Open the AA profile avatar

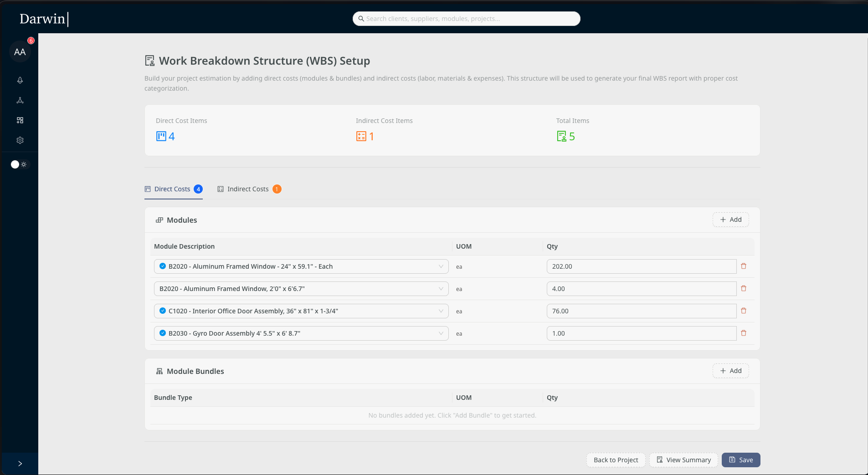(x=20, y=51)
